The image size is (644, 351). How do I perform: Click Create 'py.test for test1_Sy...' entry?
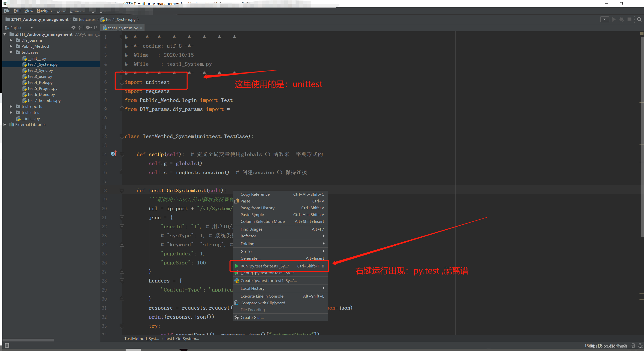pyautogui.click(x=280, y=280)
